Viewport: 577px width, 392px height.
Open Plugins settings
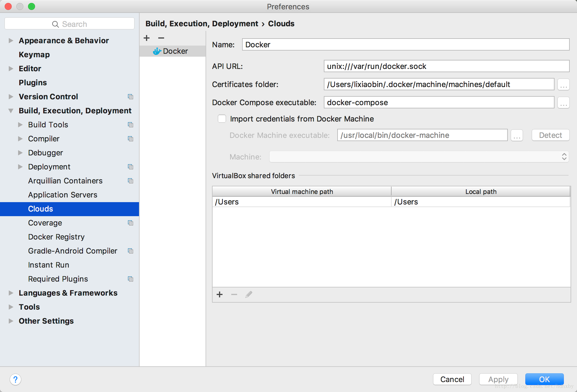(x=33, y=83)
